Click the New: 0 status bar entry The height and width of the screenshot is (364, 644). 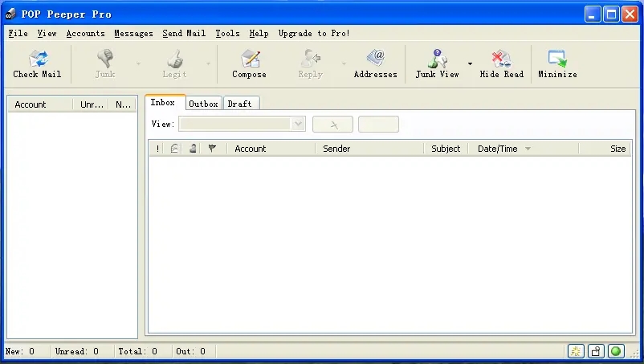pos(20,351)
